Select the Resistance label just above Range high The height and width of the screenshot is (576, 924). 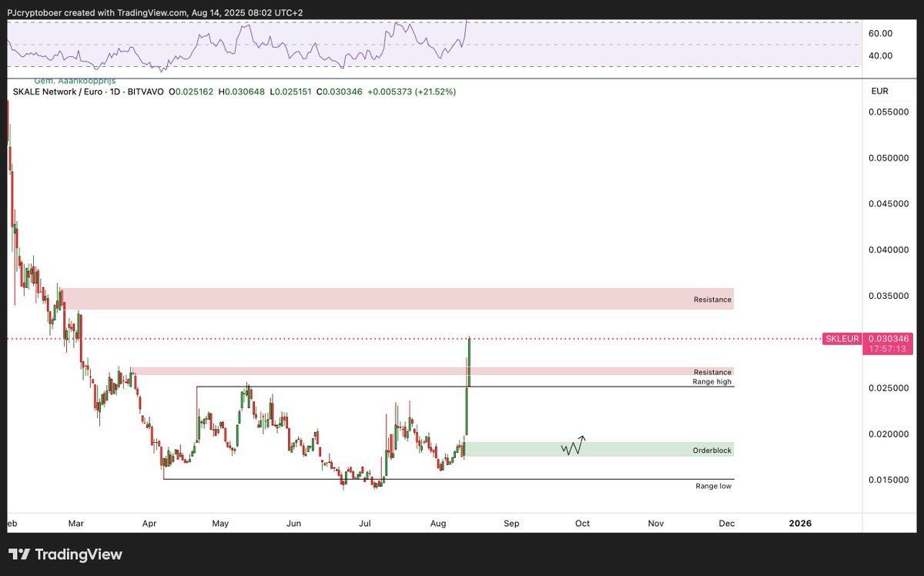[x=712, y=372]
